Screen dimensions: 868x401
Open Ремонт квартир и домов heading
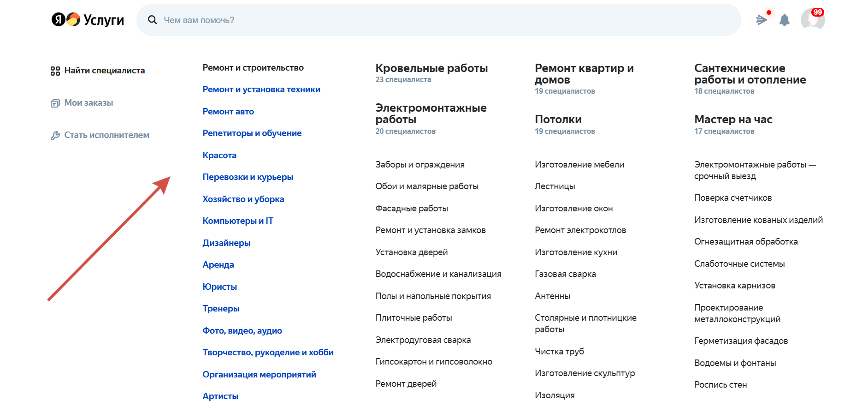click(584, 74)
